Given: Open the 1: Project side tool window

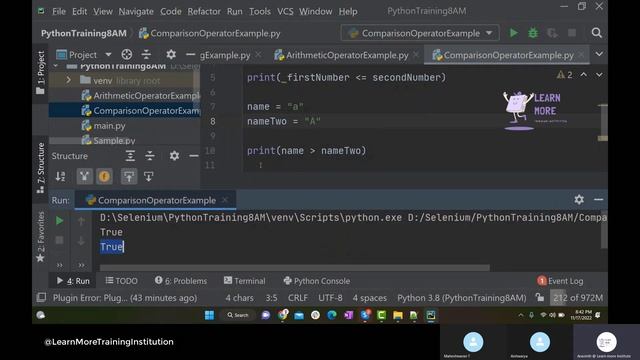Looking at the screenshot, I should (40, 73).
